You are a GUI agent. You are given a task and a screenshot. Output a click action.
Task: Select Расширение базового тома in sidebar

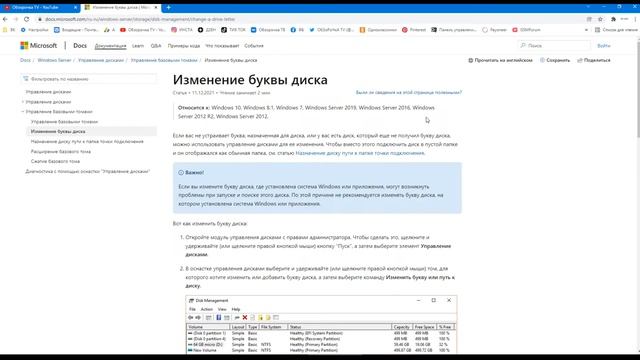[61, 151]
